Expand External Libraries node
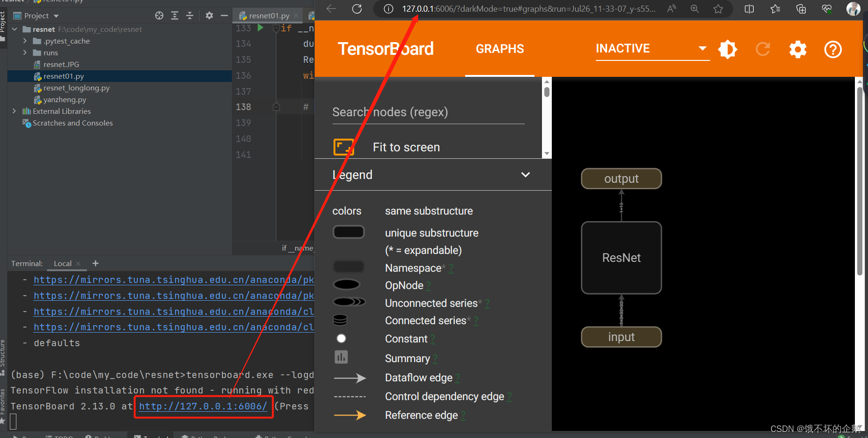The image size is (868, 438). point(15,111)
